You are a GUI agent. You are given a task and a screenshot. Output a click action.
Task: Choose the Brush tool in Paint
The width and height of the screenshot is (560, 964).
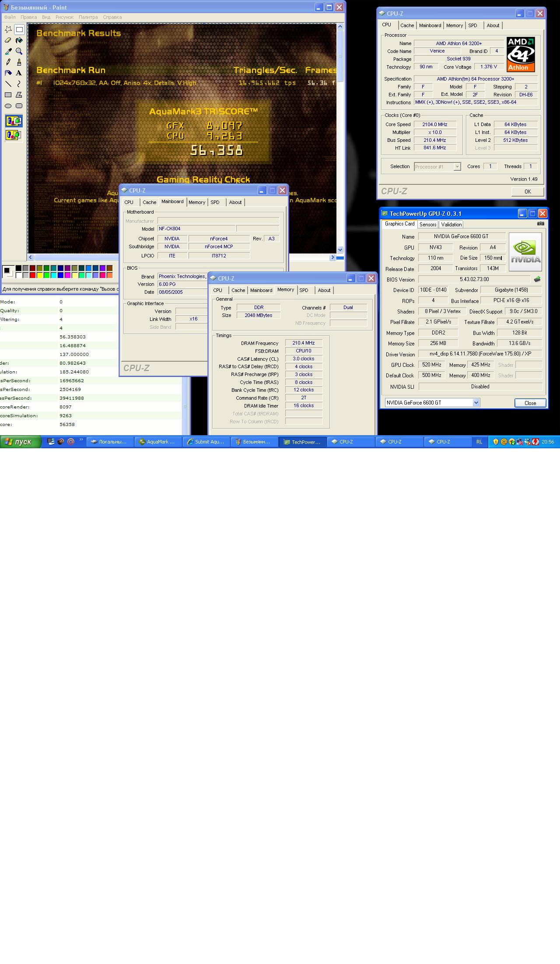19,62
